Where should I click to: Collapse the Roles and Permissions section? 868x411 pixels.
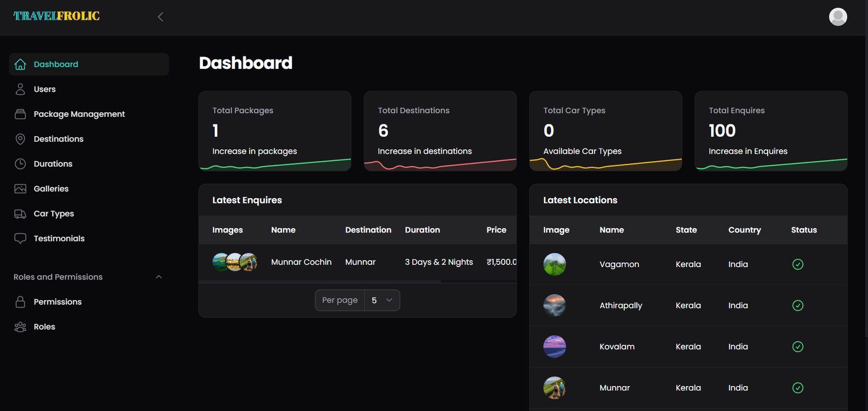pyautogui.click(x=159, y=277)
